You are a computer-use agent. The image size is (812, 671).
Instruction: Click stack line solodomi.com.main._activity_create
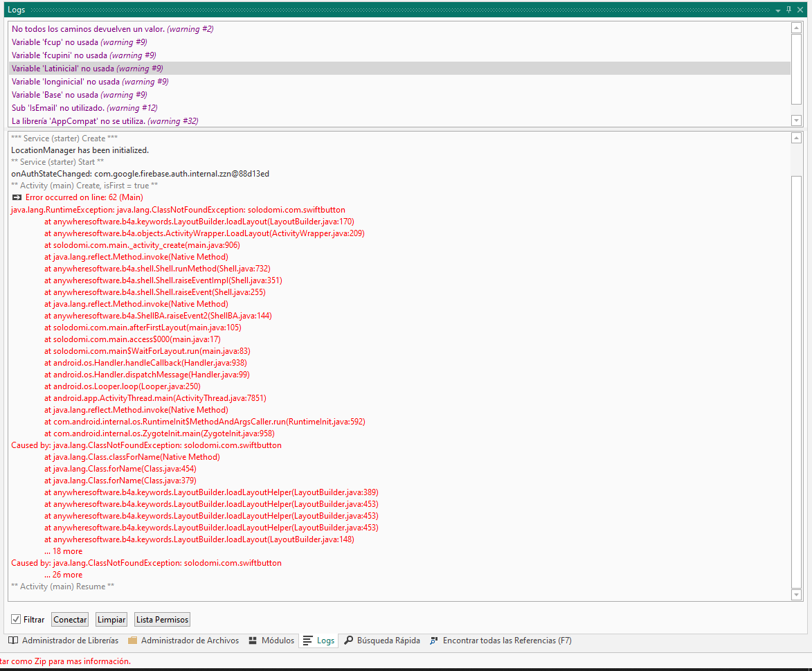142,245
